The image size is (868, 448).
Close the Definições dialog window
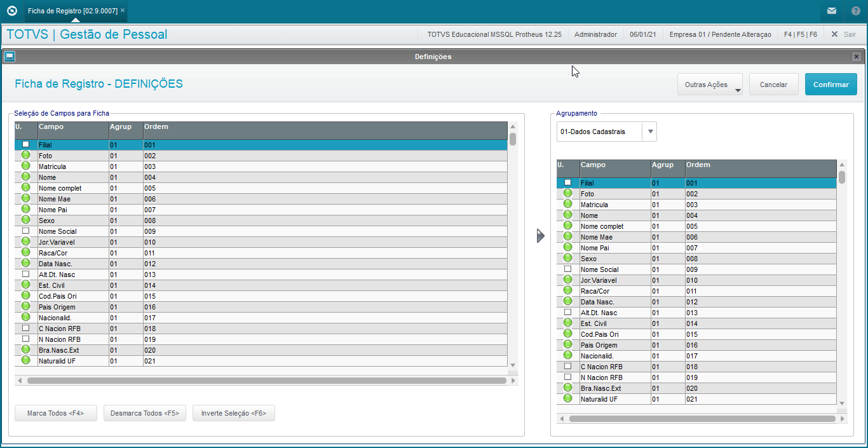856,57
